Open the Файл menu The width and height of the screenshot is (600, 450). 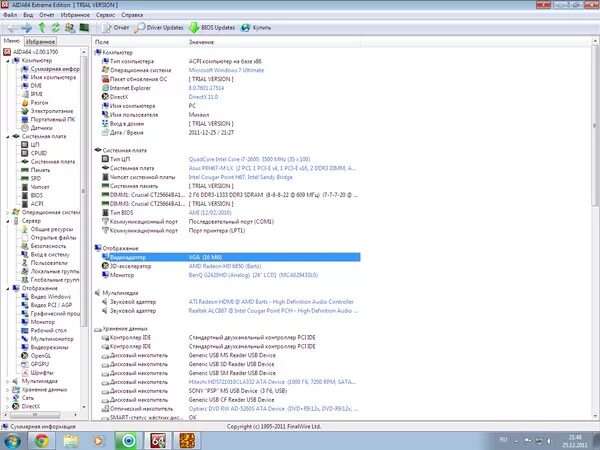[x=10, y=15]
